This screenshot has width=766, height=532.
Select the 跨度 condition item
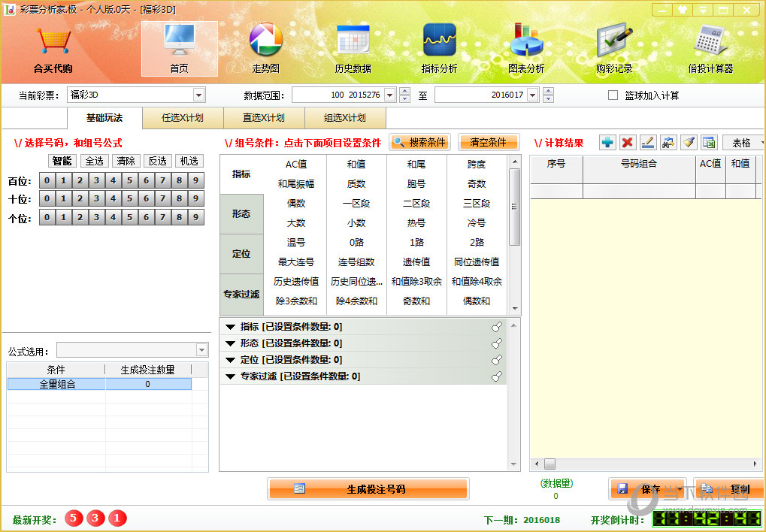point(477,165)
